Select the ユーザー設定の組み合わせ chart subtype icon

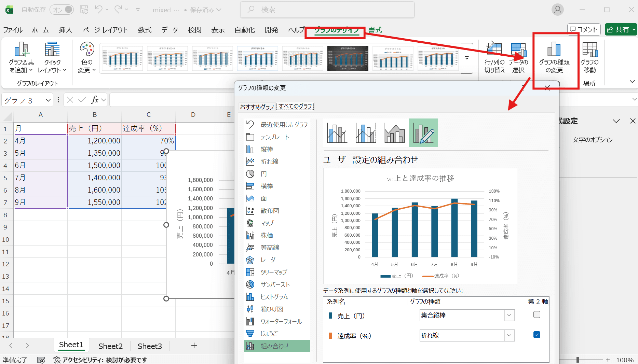423,133
